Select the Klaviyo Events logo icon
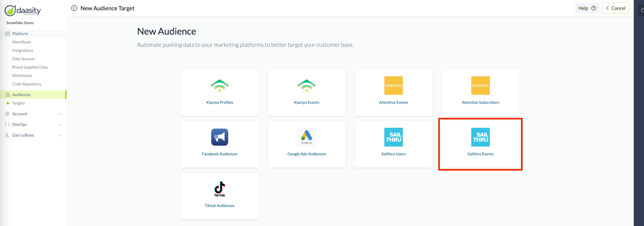 (307, 86)
